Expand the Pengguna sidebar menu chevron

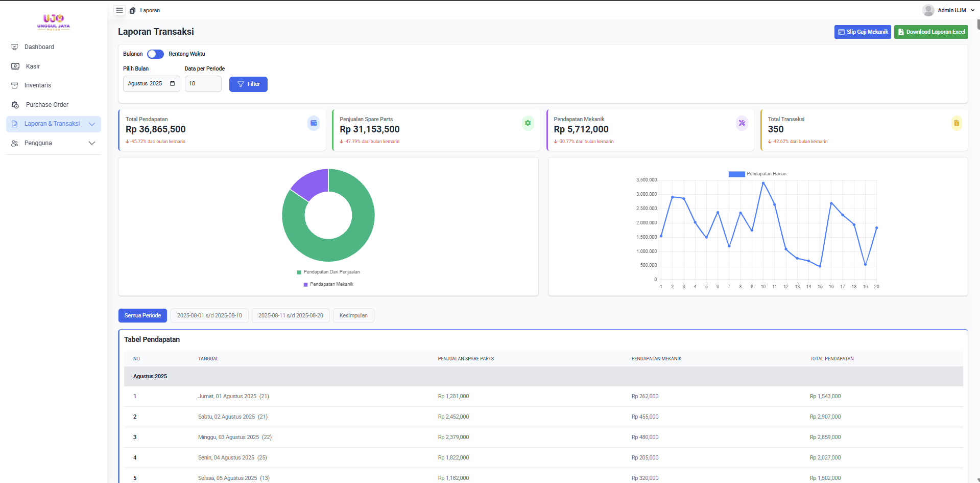(92, 143)
